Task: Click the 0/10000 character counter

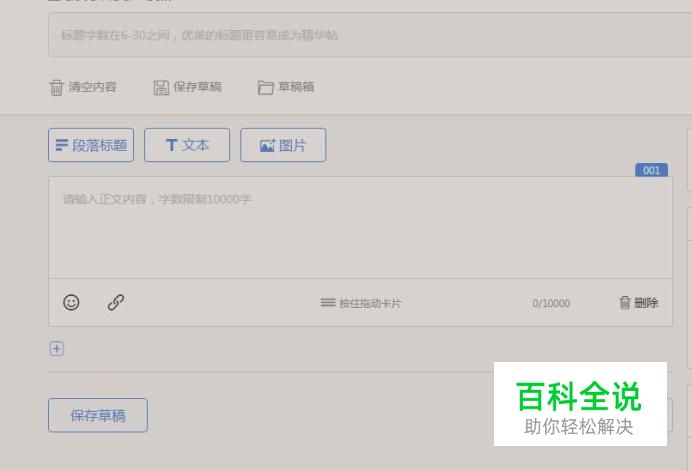Action: tap(551, 303)
